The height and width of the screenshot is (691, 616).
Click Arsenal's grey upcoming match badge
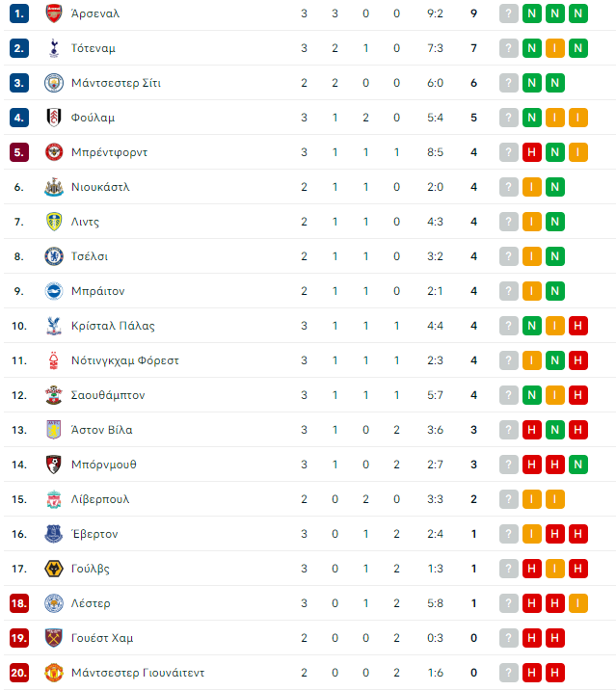tap(508, 13)
